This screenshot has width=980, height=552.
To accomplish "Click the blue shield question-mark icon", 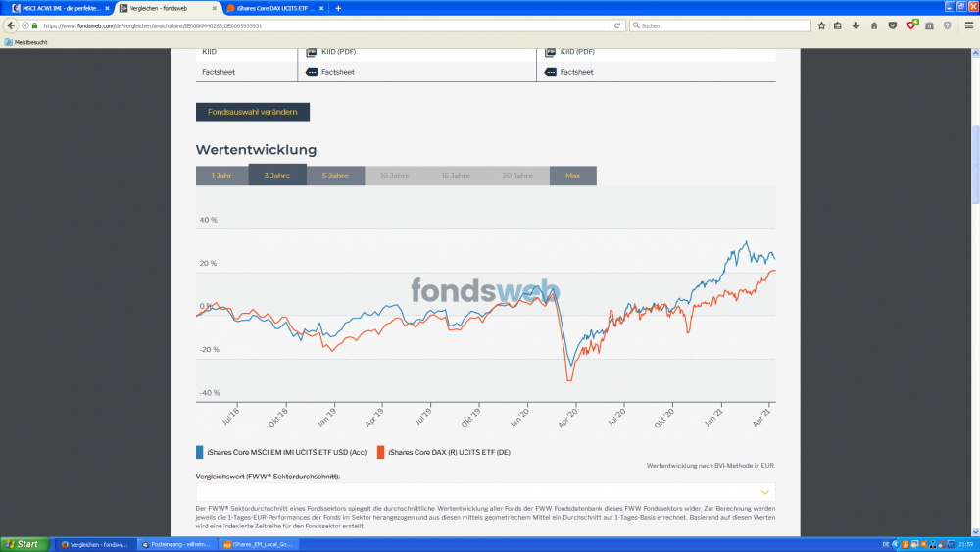I will tap(948, 25).
